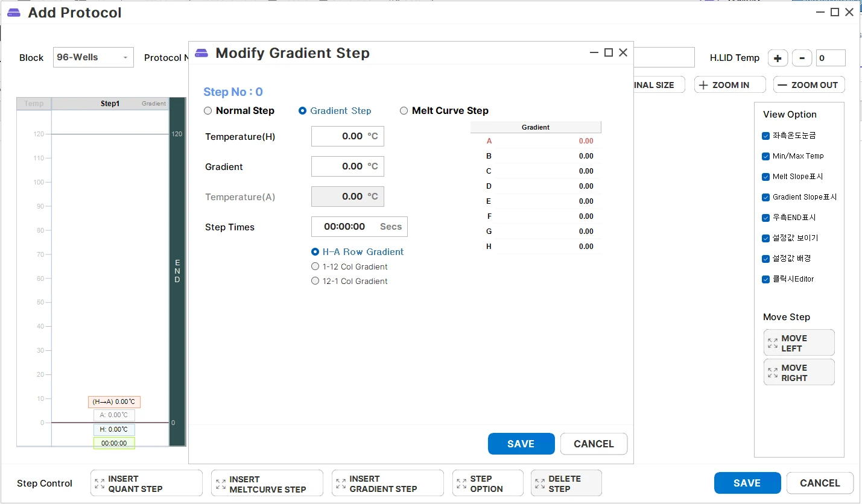This screenshot has height=504, width=862.
Task: Click the icon on INSERT GRADIENT STEP
Action: click(x=341, y=484)
